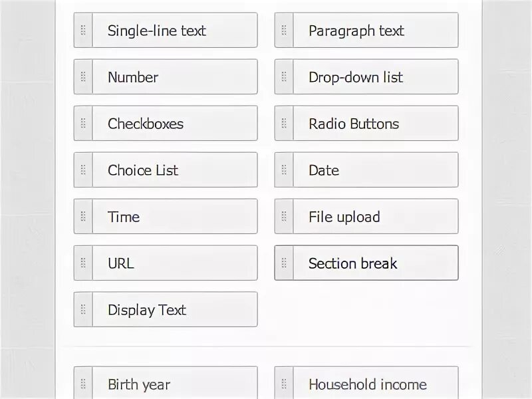Click the grip icon on Date field
The image size is (532, 399).
pyautogui.click(x=284, y=170)
